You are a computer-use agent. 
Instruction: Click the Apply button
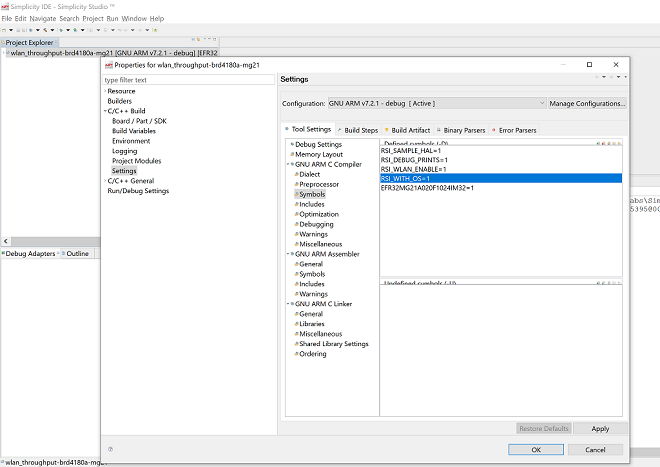point(600,428)
